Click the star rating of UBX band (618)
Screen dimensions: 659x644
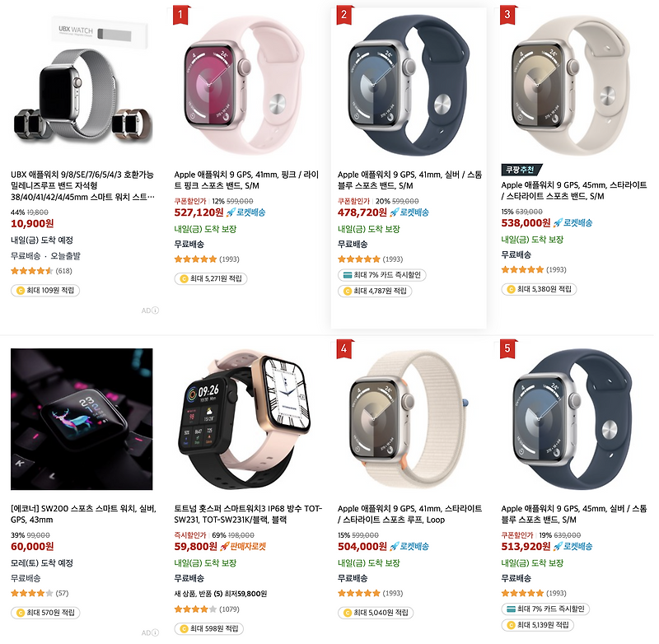32,272
